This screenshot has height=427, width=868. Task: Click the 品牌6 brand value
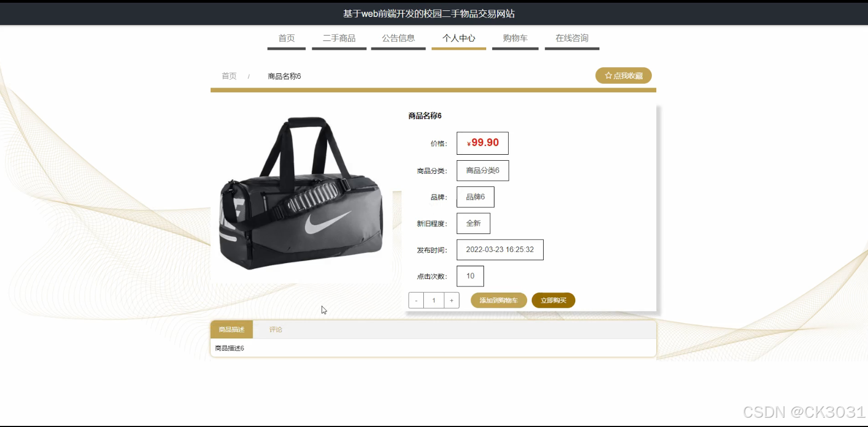[x=475, y=197]
